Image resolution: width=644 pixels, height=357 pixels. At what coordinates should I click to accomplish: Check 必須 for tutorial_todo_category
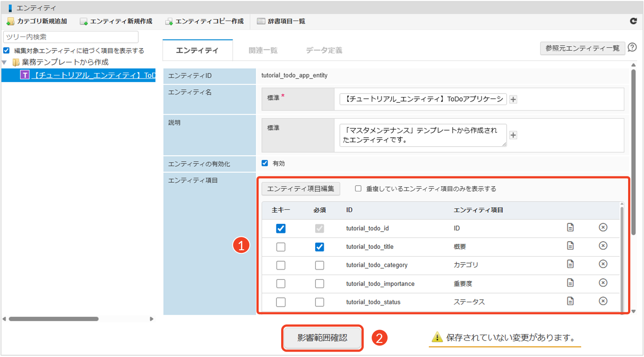click(x=320, y=265)
